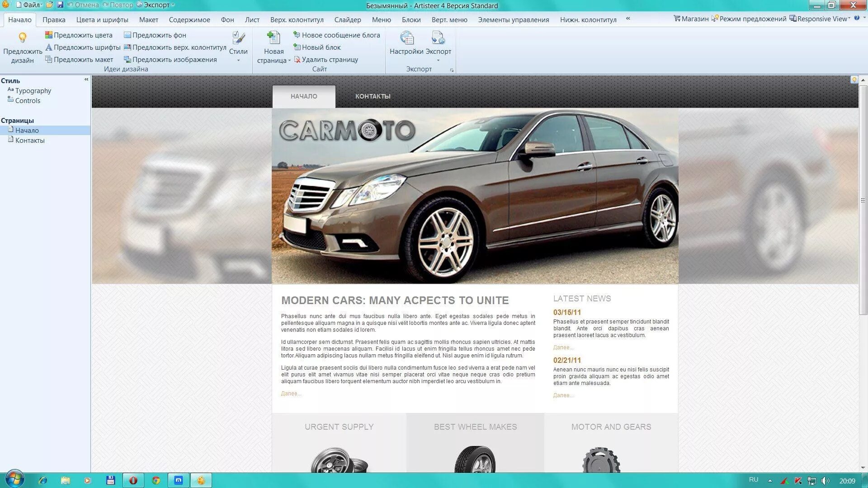Image resolution: width=868 pixels, height=488 pixels.
Task: Open the Блоки ribbon tab
Action: [411, 20]
